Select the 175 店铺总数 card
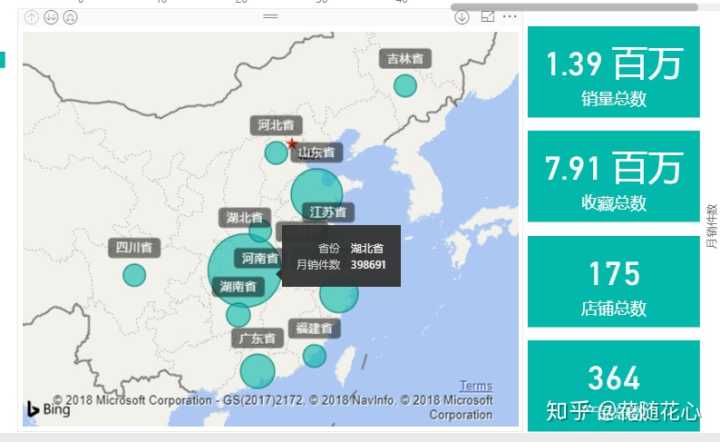Image resolution: width=720 pixels, height=442 pixels. 613,281
